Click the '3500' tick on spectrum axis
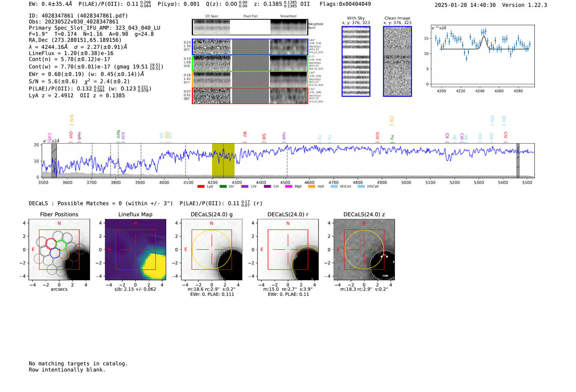The width and height of the screenshot is (576, 392). pyautogui.click(x=43, y=183)
